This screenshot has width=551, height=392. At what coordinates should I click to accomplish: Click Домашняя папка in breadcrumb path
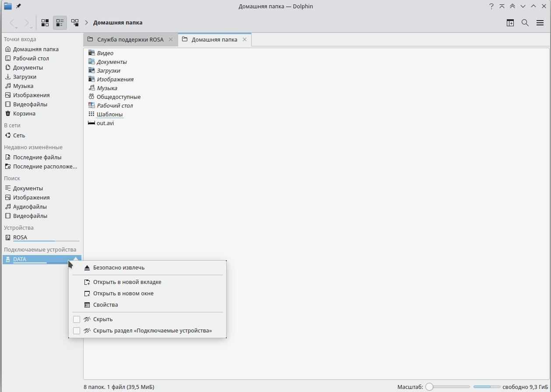click(118, 23)
